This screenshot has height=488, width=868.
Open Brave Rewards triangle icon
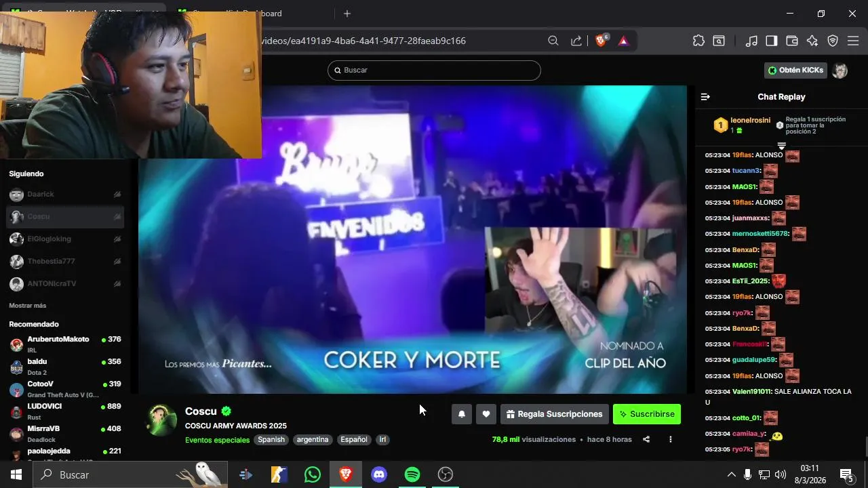click(624, 41)
